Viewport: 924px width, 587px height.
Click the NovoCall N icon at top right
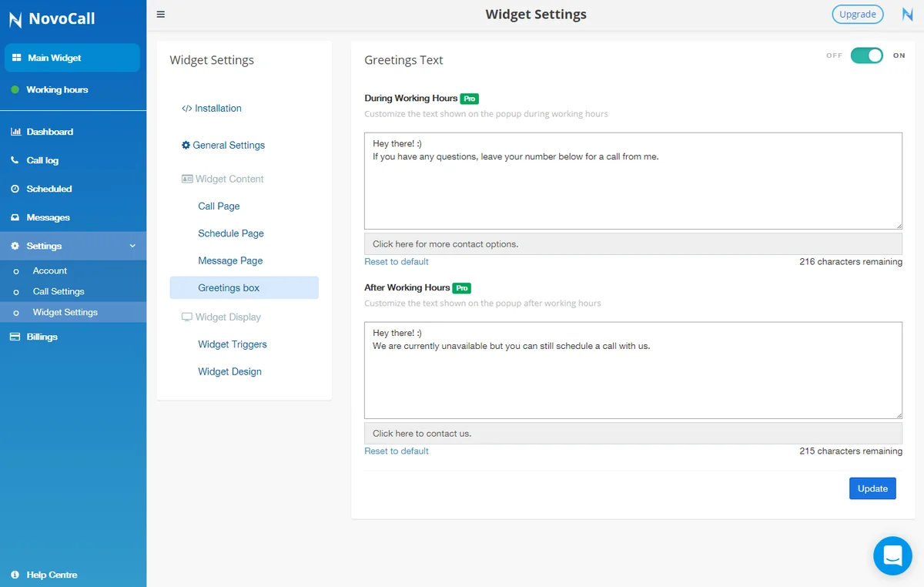pyautogui.click(x=907, y=14)
